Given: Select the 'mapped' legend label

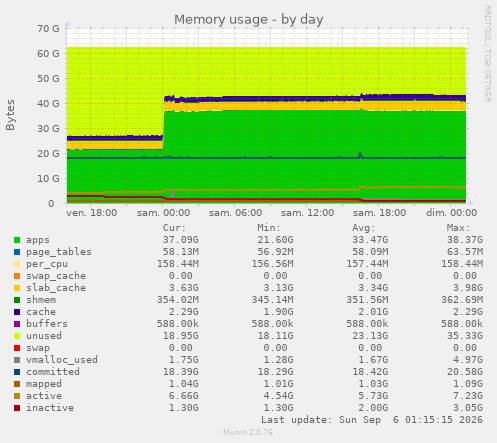Looking at the screenshot, I should click(x=44, y=384).
